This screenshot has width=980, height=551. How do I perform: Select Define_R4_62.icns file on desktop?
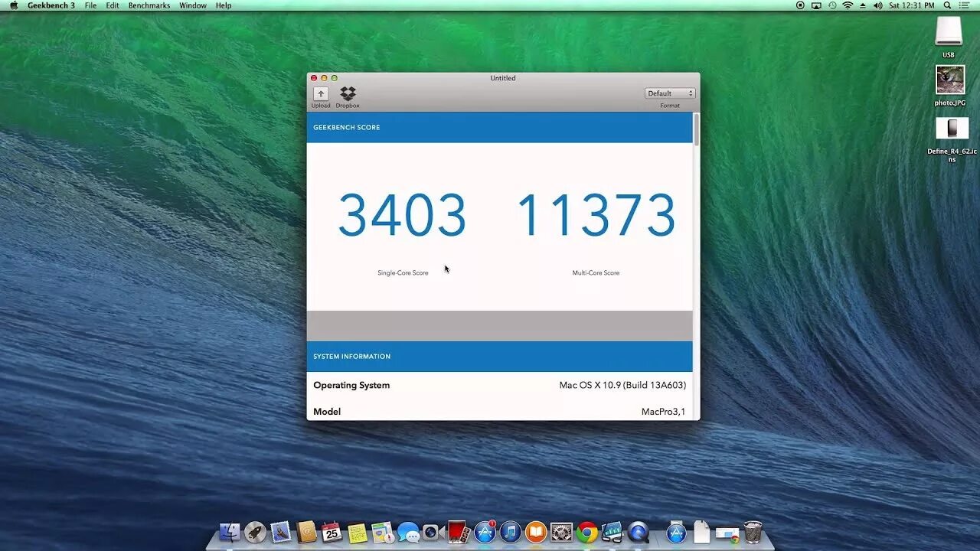point(952,128)
